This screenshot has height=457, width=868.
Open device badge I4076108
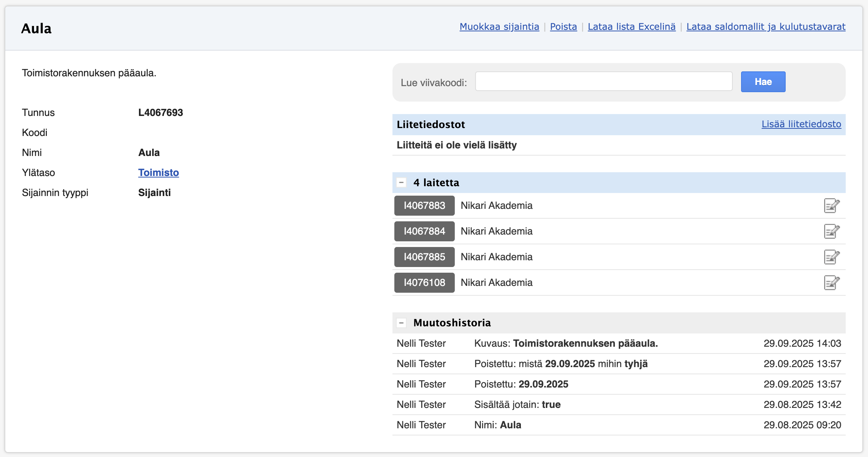tap(424, 283)
